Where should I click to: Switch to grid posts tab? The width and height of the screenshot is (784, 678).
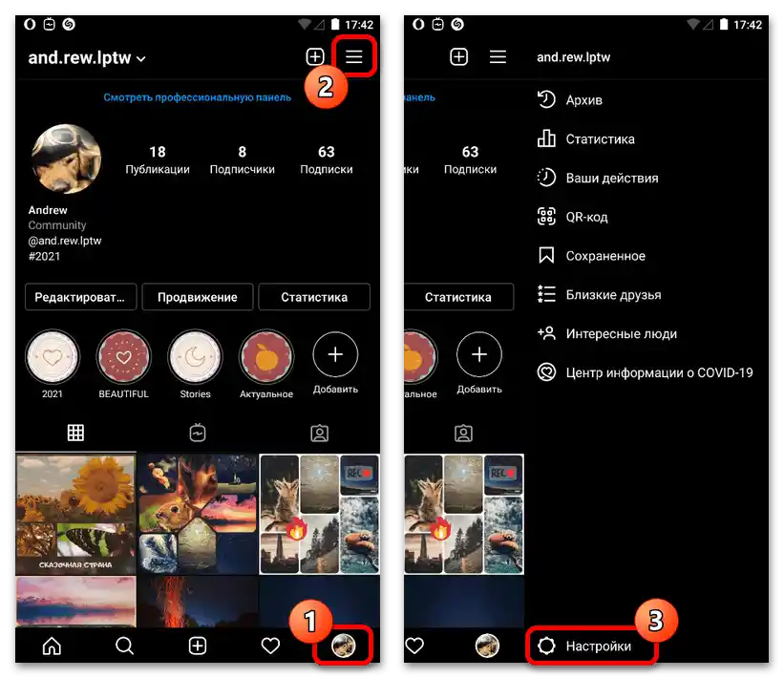click(x=75, y=433)
